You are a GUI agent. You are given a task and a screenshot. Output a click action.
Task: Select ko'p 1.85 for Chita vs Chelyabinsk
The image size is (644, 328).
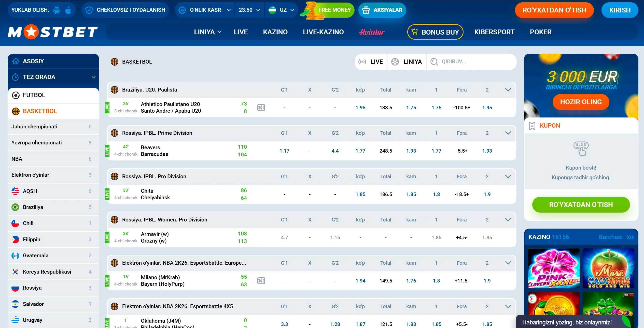point(360,194)
